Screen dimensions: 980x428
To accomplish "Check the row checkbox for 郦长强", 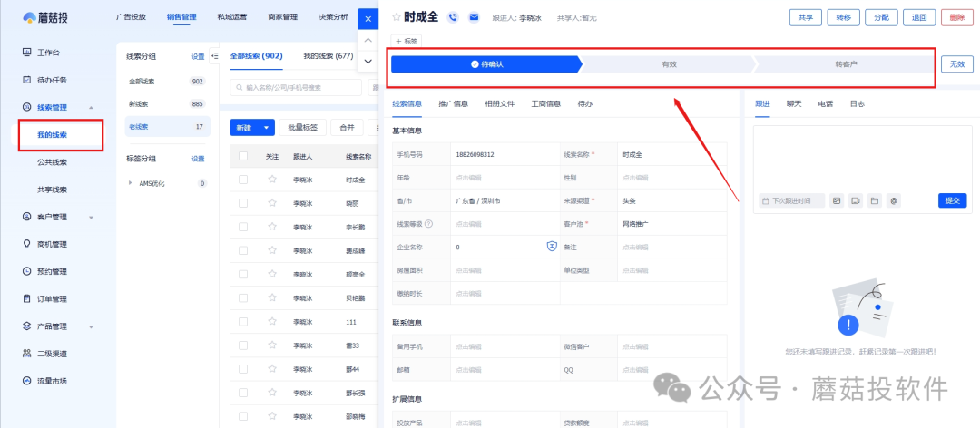I will coord(243,393).
